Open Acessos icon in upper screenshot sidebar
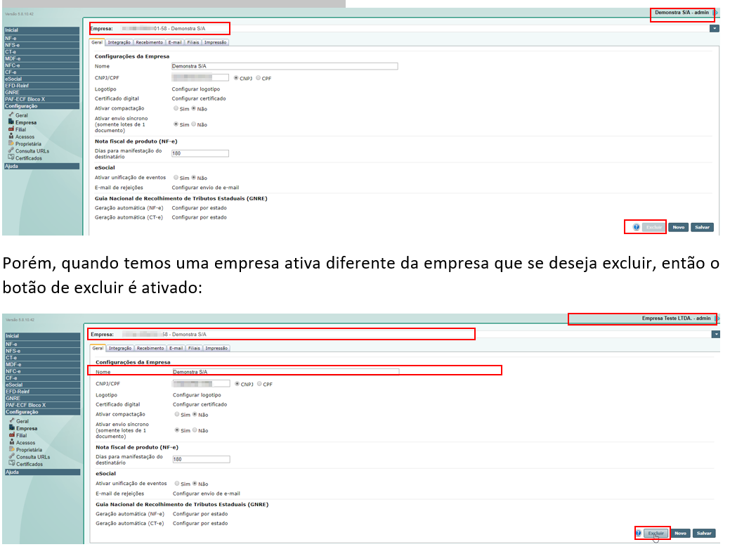The height and width of the screenshot is (554, 756). point(11,136)
